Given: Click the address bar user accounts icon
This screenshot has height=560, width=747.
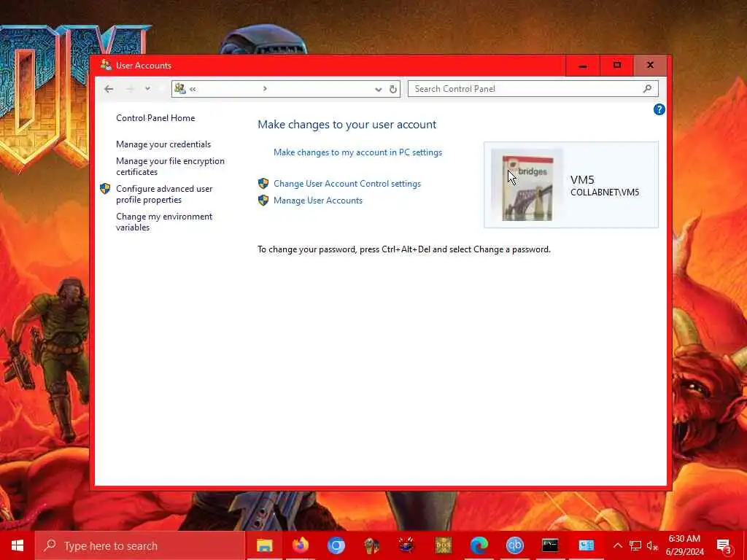Looking at the screenshot, I should tap(180, 88).
